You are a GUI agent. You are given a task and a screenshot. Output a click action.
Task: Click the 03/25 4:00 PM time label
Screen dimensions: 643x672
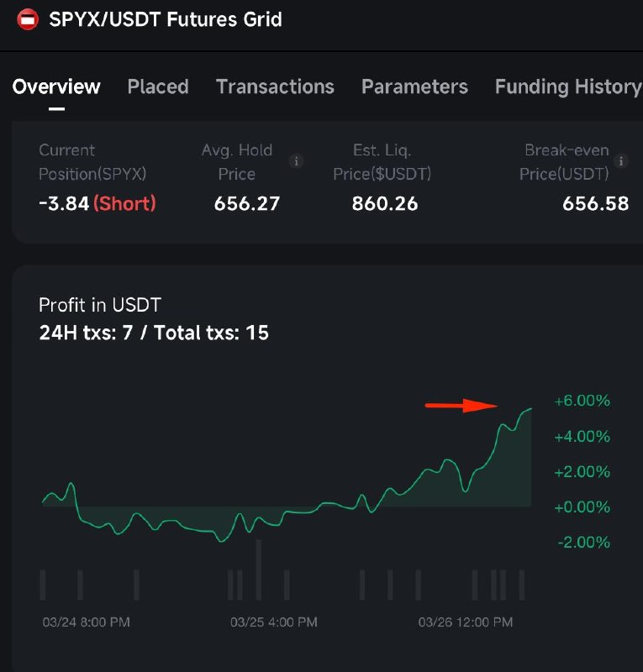click(x=274, y=622)
